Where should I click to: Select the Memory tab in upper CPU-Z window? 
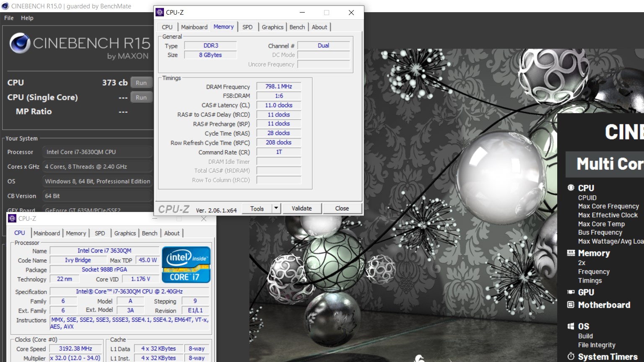223,26
